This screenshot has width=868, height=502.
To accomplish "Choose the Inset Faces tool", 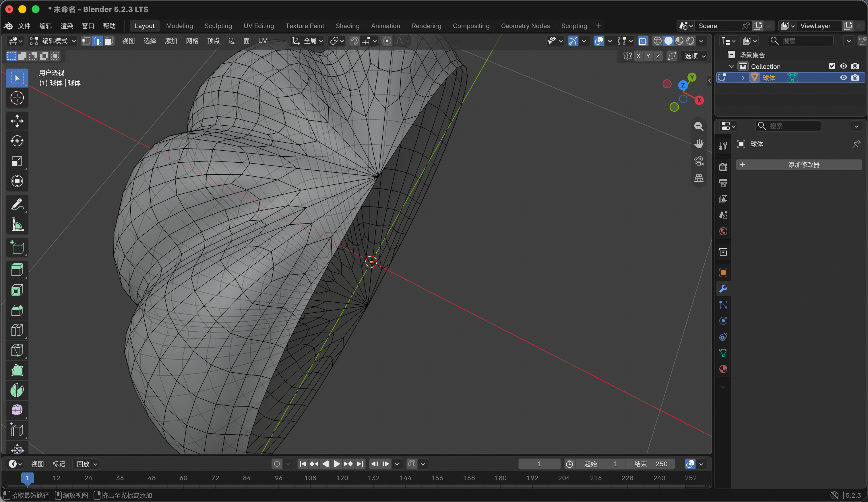I will tap(17, 290).
